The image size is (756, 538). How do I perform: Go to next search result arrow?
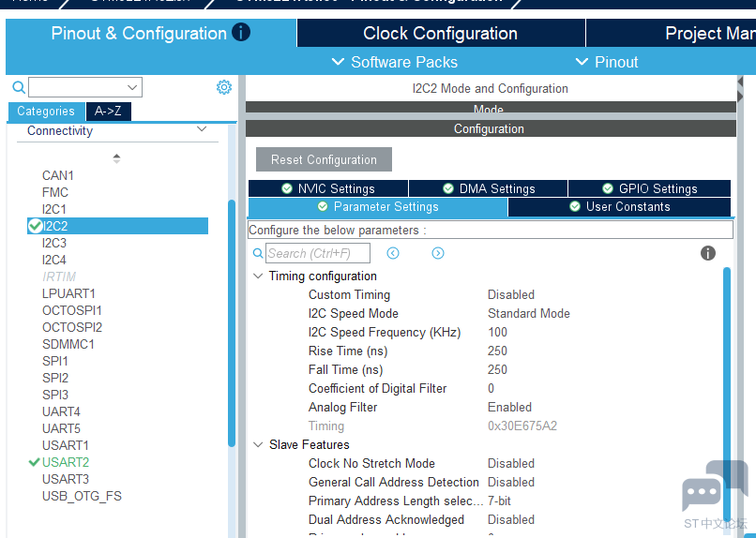click(438, 253)
